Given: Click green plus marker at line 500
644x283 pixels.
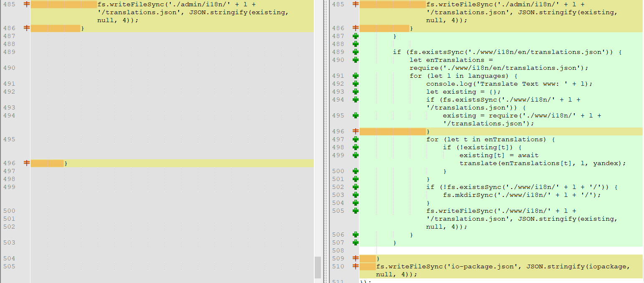Looking at the screenshot, I should (356, 171).
